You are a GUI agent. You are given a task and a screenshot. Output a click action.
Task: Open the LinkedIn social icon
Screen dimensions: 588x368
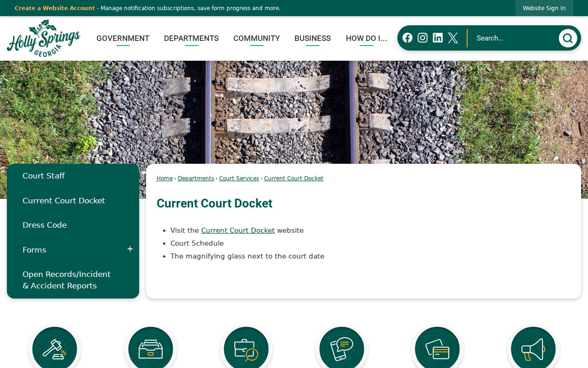click(x=438, y=38)
